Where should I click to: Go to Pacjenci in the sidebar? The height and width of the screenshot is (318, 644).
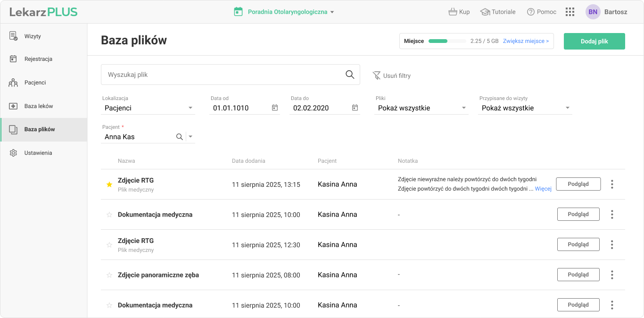(35, 83)
